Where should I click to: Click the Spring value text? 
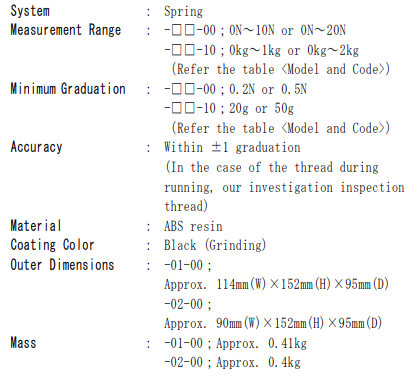coord(183,12)
